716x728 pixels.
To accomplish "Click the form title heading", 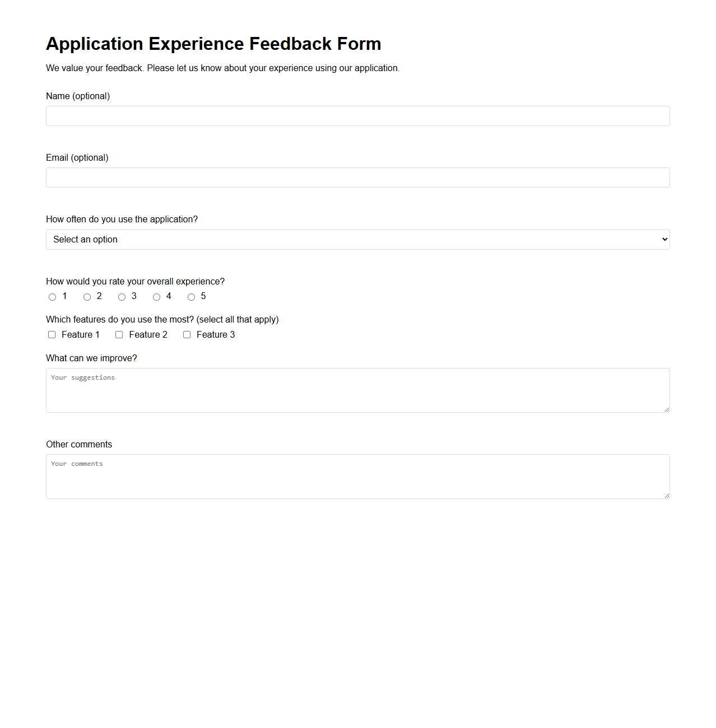I will [x=213, y=44].
